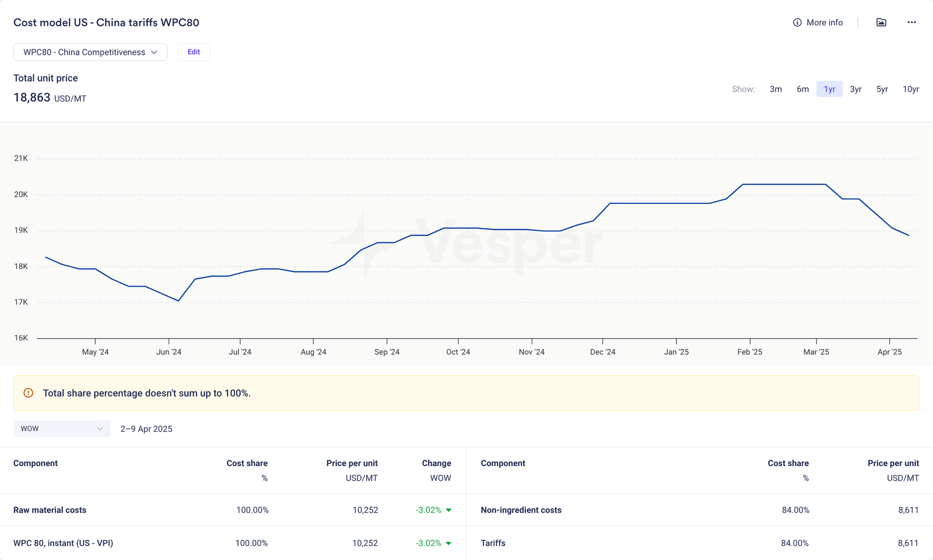Image resolution: width=933 pixels, height=560 pixels.
Task: Click the Edit button
Action: 194,52
